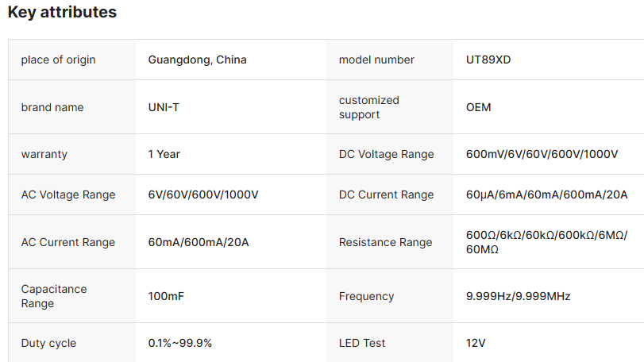Click the OEM customized support value
Screen dimensions: 644x362
pos(479,107)
